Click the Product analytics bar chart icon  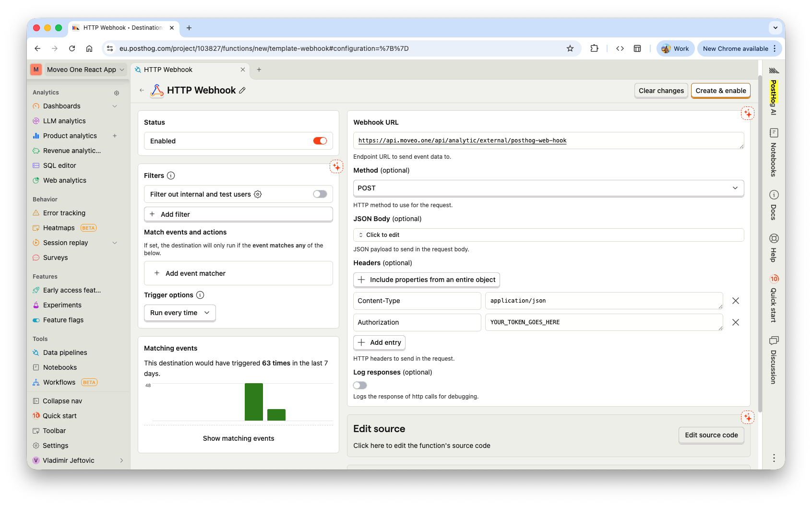(36, 136)
